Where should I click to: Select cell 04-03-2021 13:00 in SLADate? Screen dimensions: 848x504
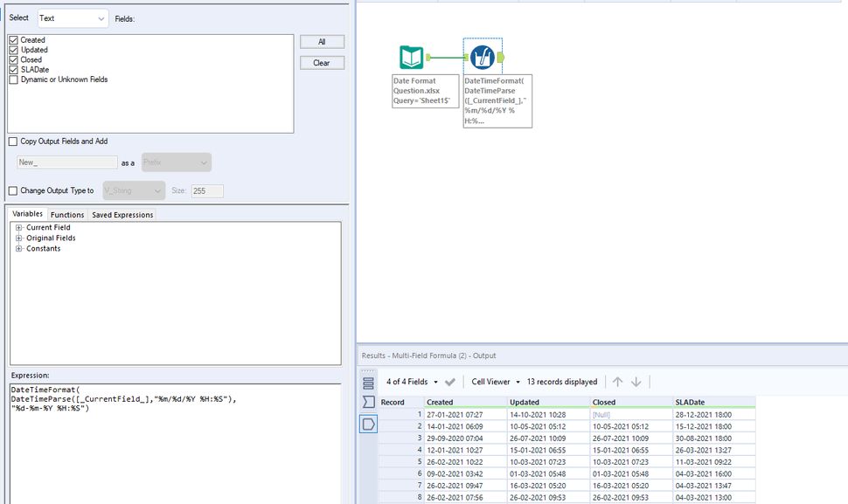pyautogui.click(x=714, y=498)
